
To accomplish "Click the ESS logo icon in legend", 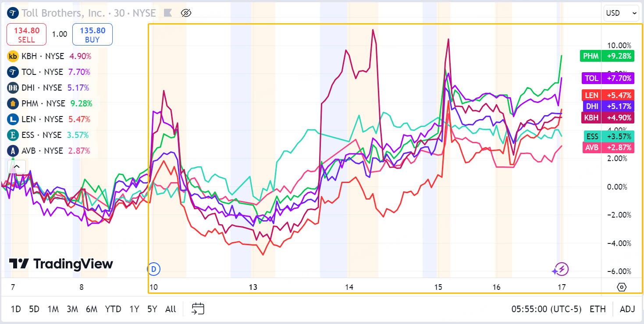I will 13,135.
